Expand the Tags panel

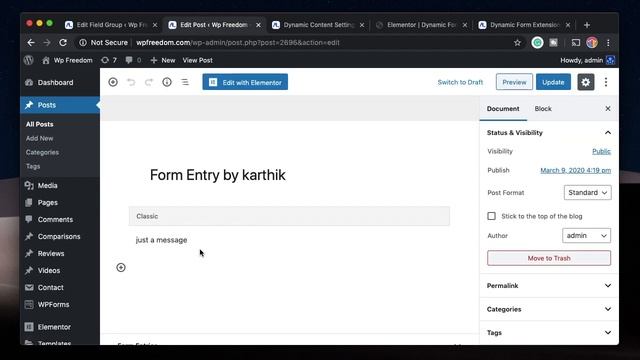(549, 333)
